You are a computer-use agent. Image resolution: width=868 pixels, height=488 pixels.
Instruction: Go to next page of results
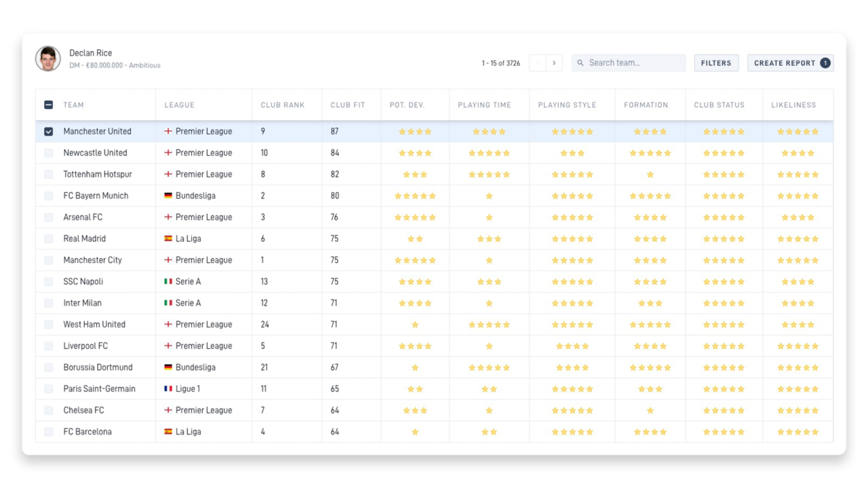tap(554, 63)
